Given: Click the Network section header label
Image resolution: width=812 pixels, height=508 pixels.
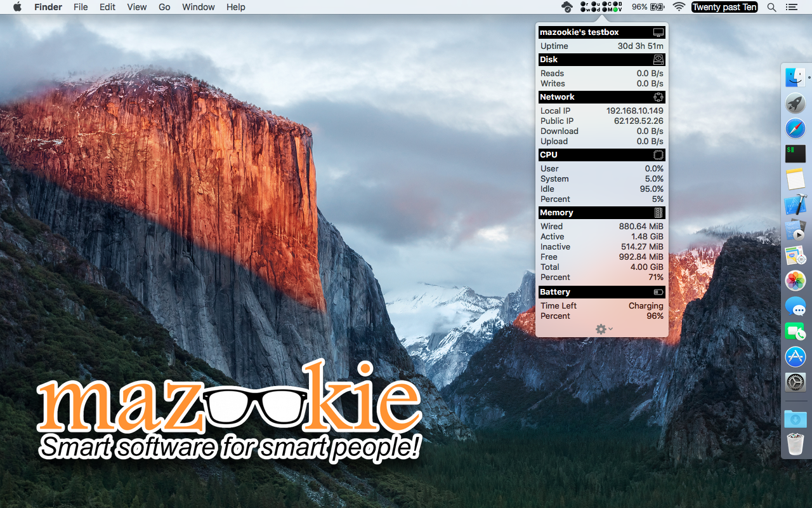Looking at the screenshot, I should (x=557, y=97).
